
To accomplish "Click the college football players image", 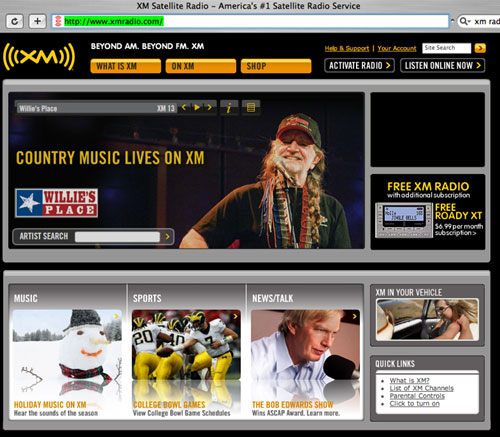I will (x=186, y=345).
